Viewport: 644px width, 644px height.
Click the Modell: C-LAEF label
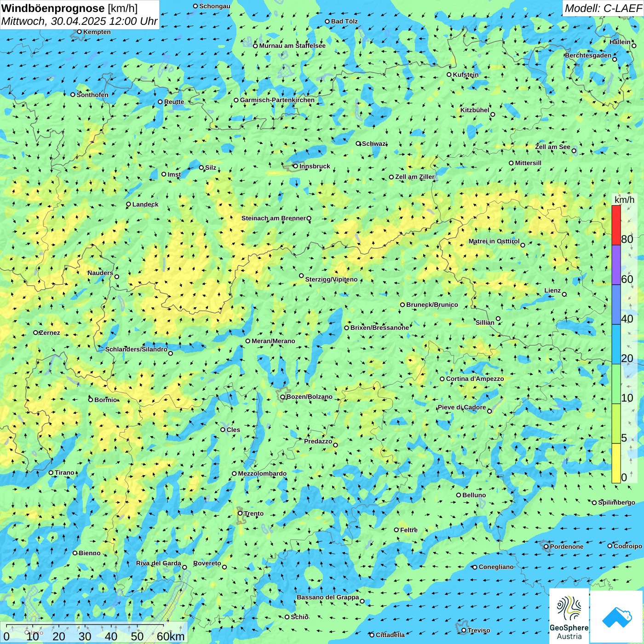click(603, 8)
